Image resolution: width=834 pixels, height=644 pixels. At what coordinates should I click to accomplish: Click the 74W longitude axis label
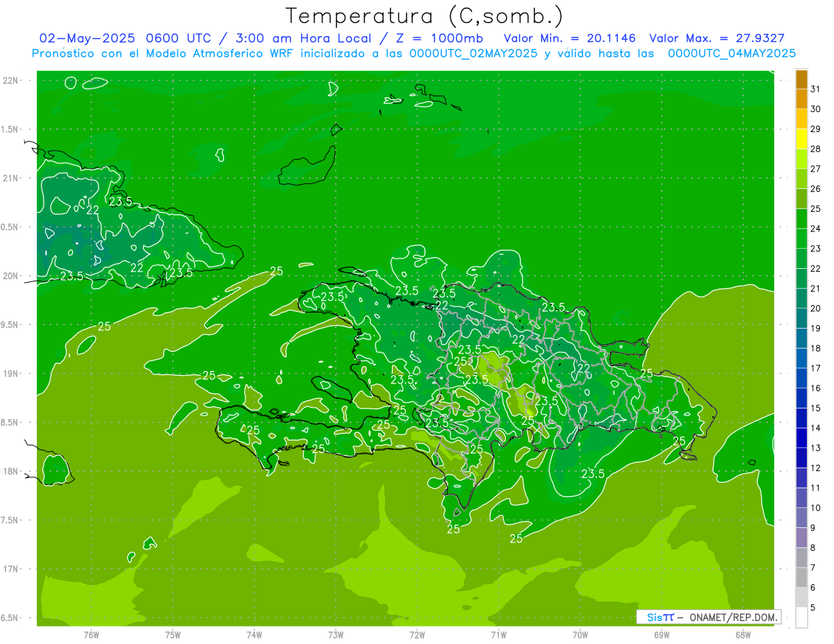pos(254,635)
